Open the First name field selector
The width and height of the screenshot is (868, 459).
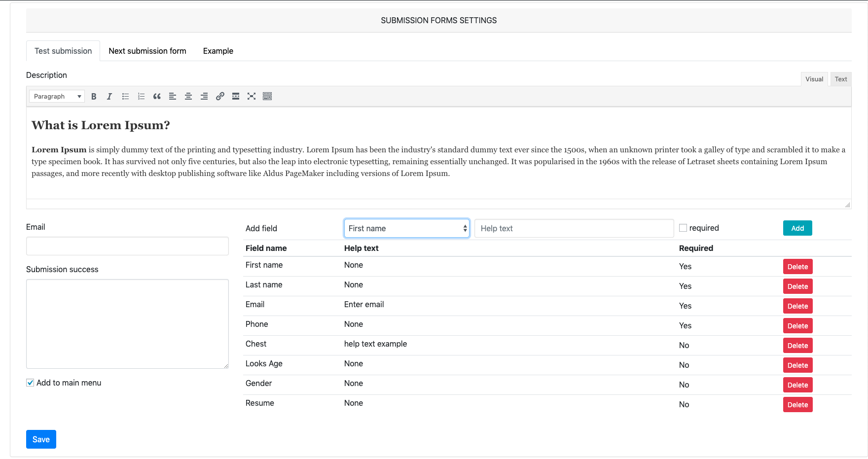[407, 228]
